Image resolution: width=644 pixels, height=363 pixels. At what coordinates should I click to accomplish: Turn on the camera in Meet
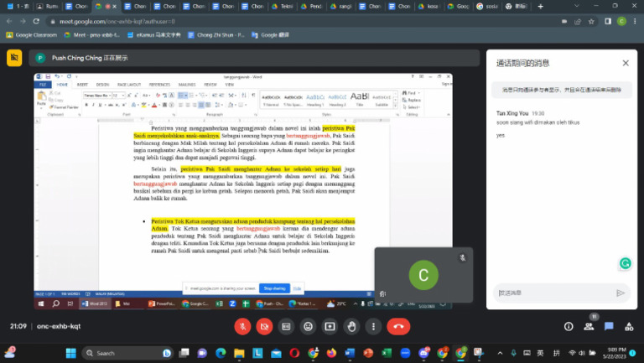pyautogui.click(x=265, y=326)
